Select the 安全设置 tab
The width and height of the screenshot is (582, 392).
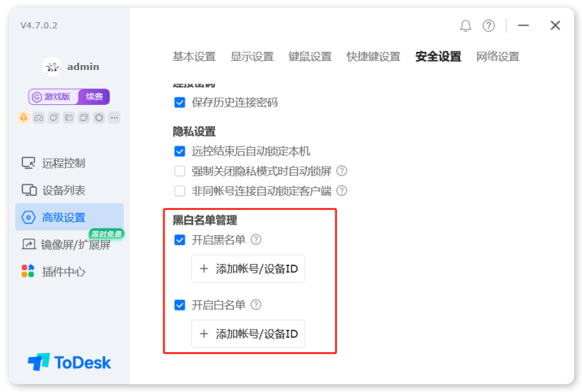tap(438, 57)
